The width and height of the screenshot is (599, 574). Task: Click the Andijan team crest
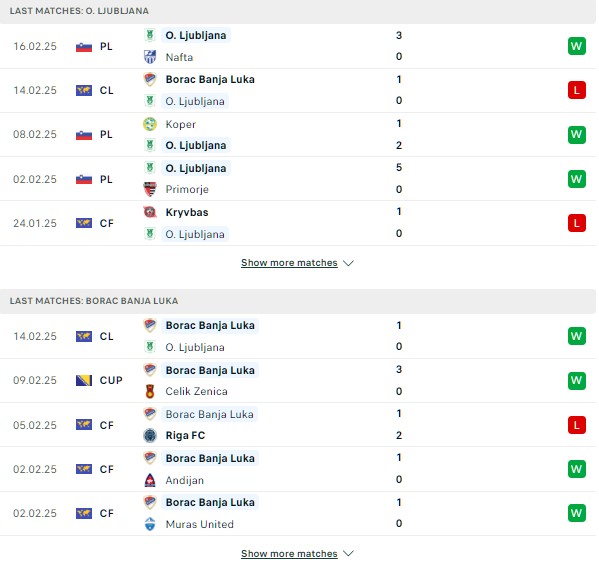point(150,480)
